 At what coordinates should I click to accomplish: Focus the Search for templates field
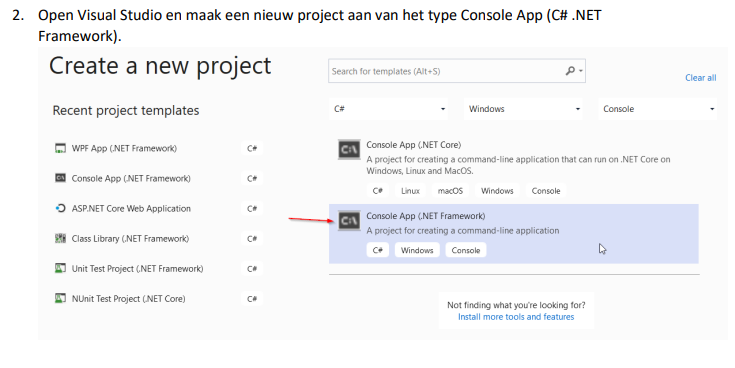coord(457,71)
